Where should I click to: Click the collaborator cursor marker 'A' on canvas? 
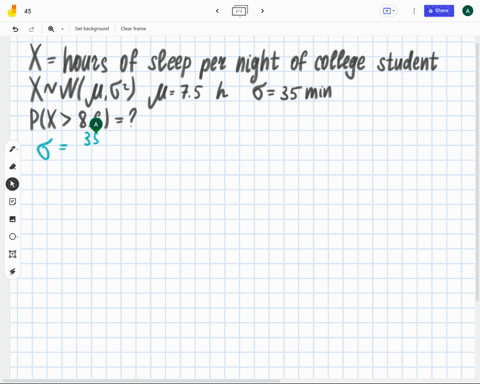click(96, 125)
